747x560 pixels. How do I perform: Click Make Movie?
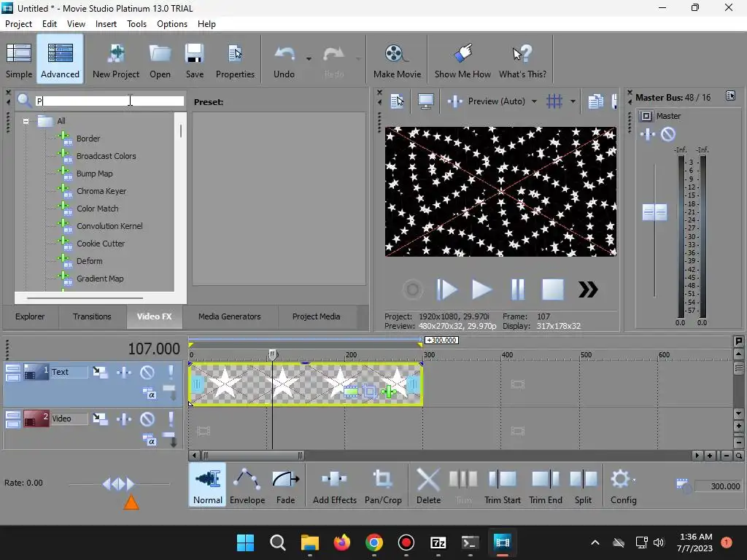click(x=397, y=60)
